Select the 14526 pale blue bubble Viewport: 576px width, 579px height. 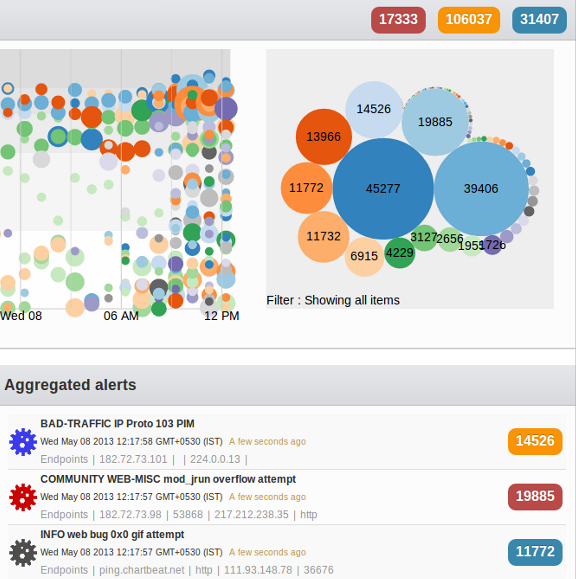[374, 109]
